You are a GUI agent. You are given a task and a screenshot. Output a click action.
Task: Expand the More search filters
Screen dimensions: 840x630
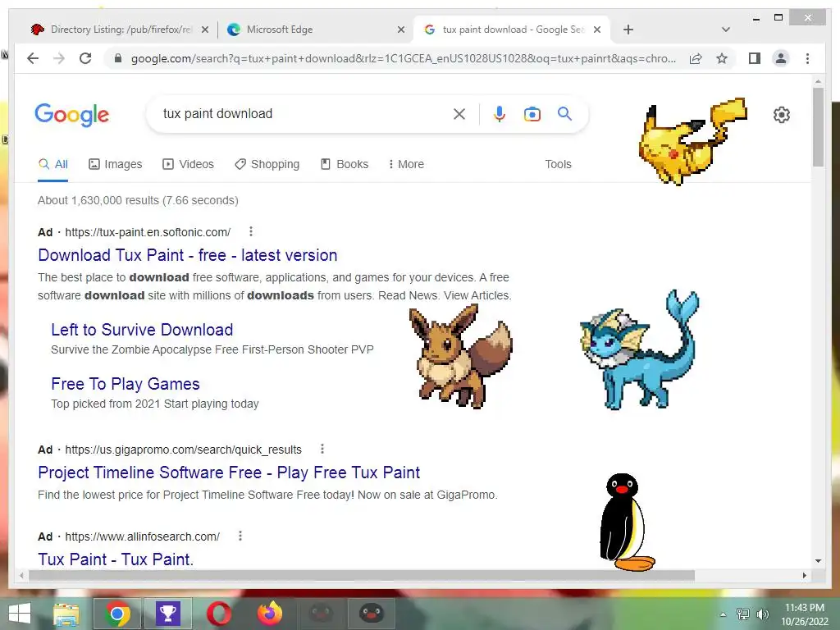[406, 164]
